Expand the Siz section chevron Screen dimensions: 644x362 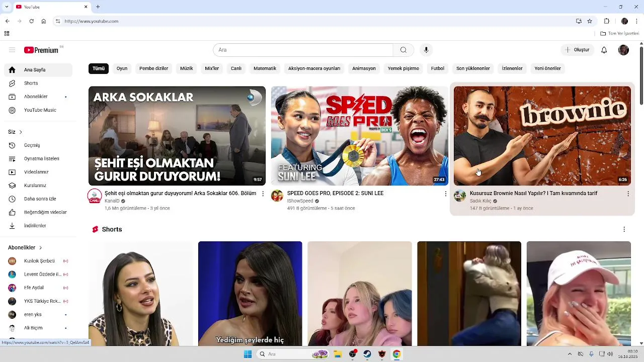pos(21,132)
